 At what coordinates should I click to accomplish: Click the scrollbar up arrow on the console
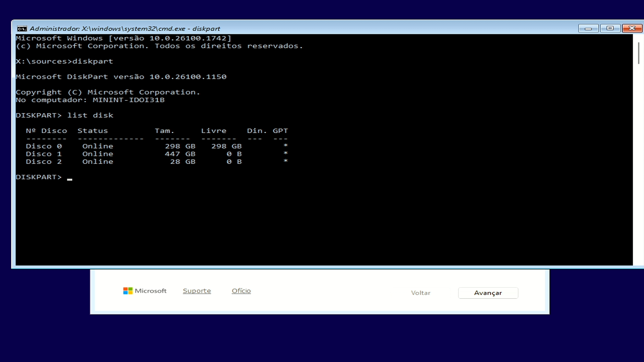[x=639, y=37]
